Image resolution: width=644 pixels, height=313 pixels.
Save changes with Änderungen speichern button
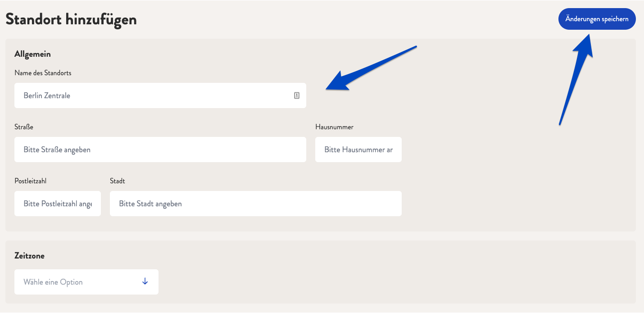[x=597, y=19]
